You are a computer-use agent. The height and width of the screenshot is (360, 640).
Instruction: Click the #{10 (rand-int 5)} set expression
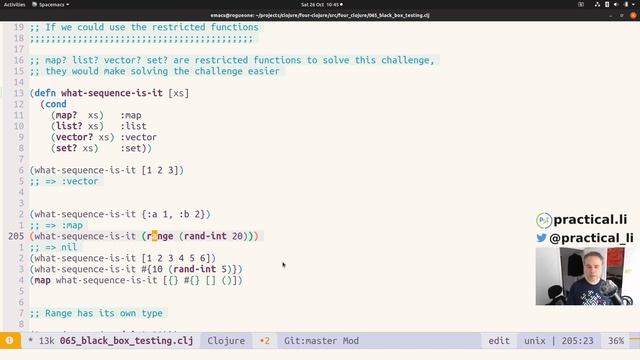click(189, 269)
